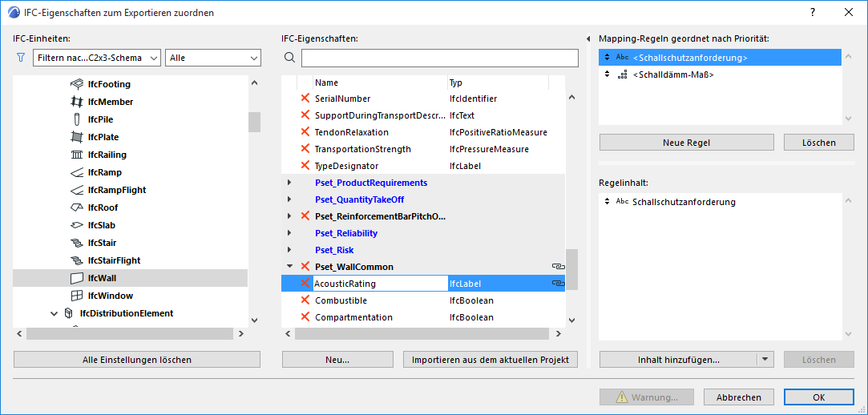Click the red X beside SerialNumber
Viewport: 868px width, 415px height.
click(305, 99)
